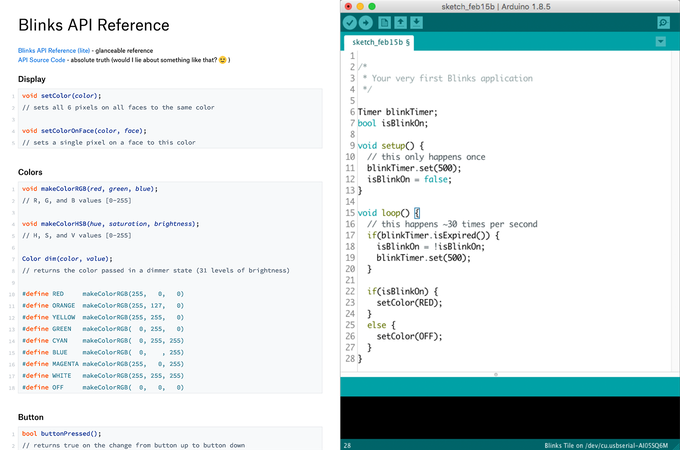Click the '#define CYAN' line
The height and width of the screenshot is (450, 680).
(x=103, y=340)
